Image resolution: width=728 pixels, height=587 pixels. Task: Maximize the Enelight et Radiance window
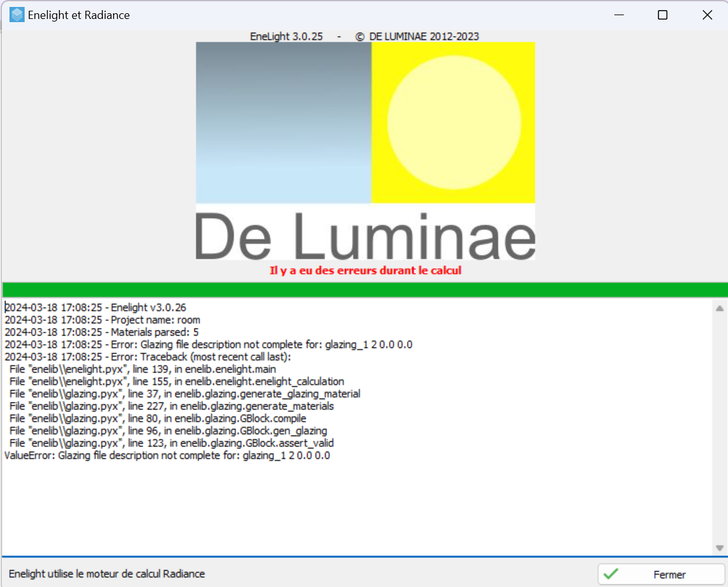(x=662, y=15)
